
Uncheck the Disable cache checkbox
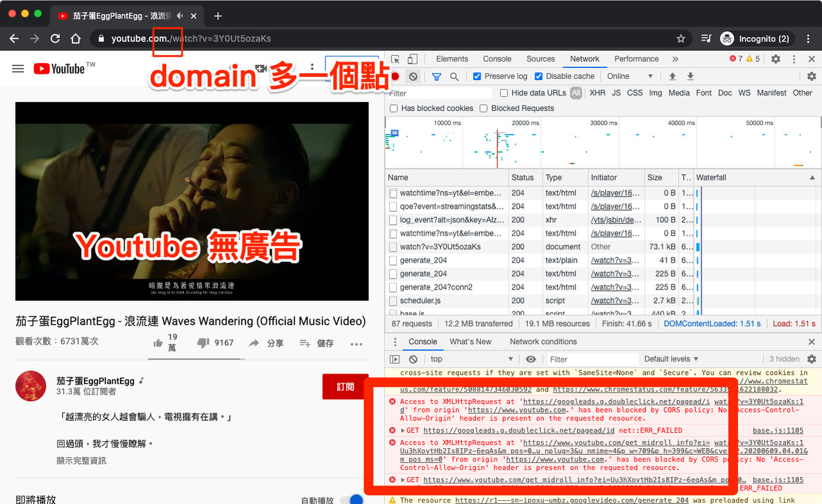click(539, 76)
